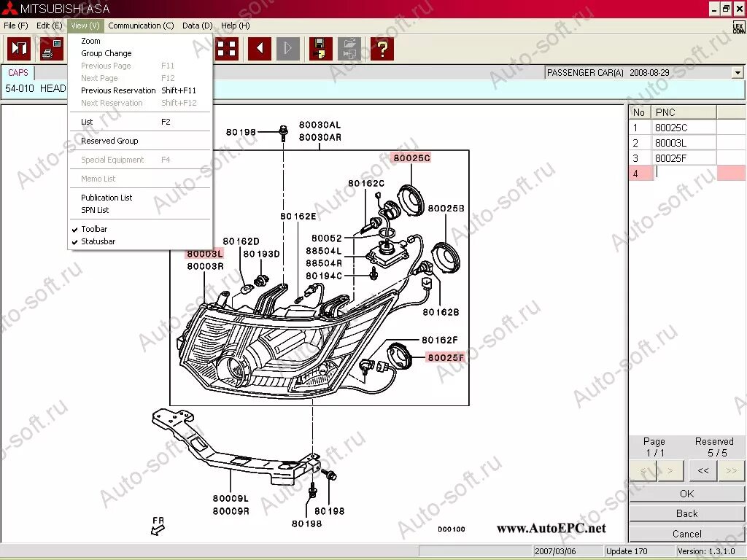Open the File (F) menu

[x=16, y=26]
